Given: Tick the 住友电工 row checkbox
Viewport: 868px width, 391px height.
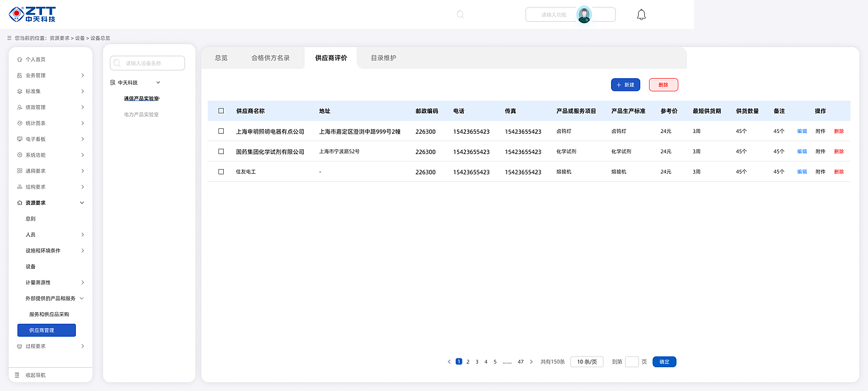Looking at the screenshot, I should click(x=220, y=171).
